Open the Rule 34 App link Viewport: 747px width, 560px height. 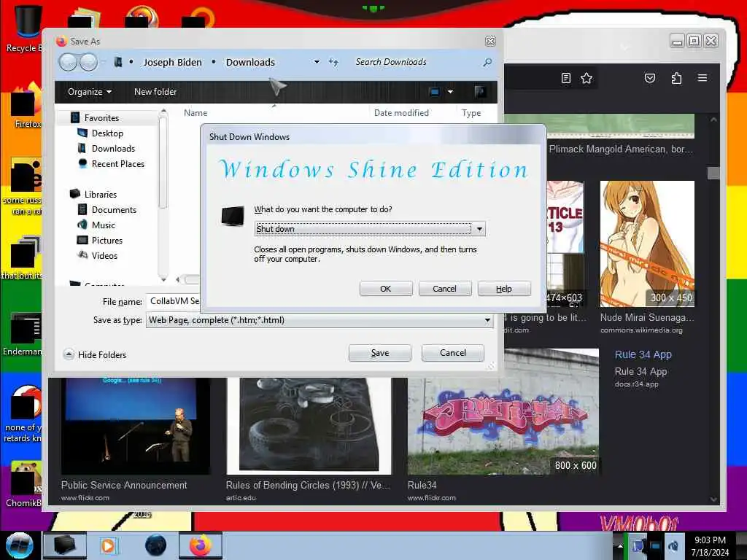point(643,355)
